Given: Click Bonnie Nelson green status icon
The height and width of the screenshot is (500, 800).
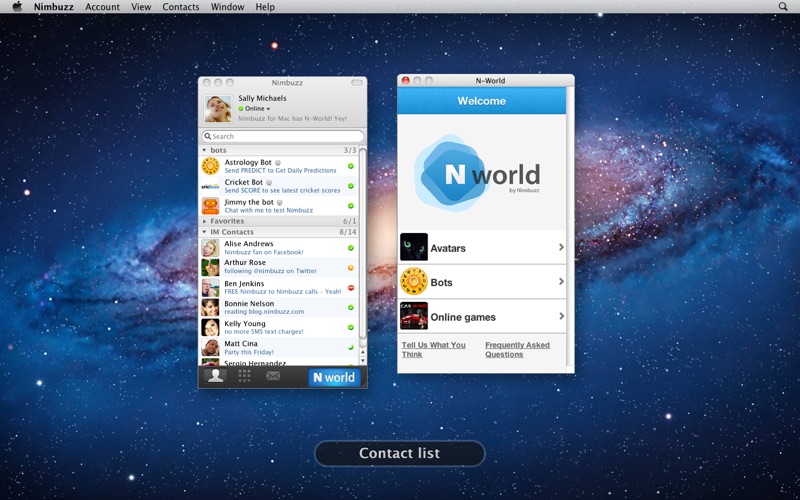Looking at the screenshot, I should coord(351,308).
